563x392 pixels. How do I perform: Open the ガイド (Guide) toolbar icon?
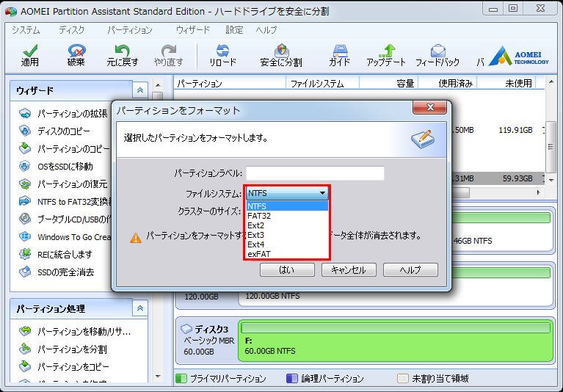pyautogui.click(x=339, y=55)
